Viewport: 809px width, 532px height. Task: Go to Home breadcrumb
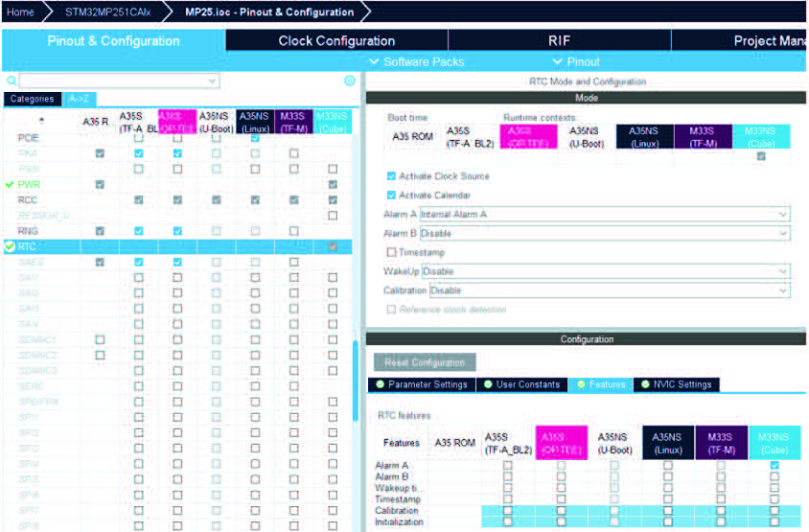pos(21,12)
